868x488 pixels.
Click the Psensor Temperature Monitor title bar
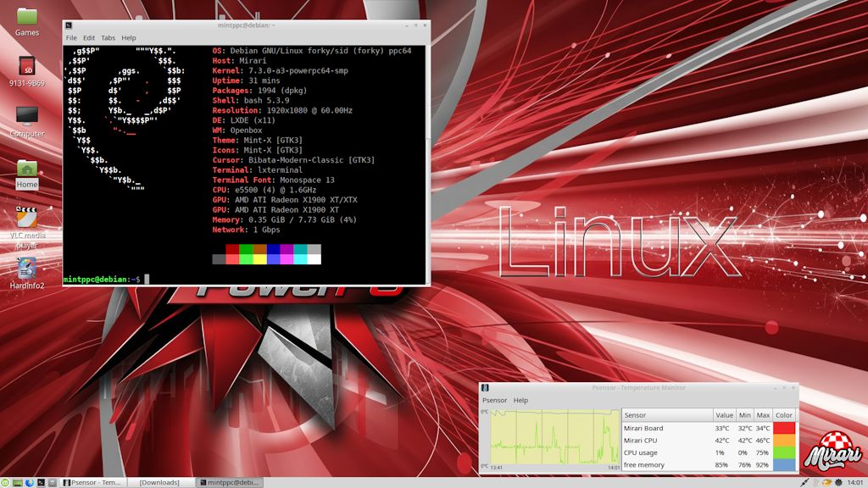(x=638, y=388)
